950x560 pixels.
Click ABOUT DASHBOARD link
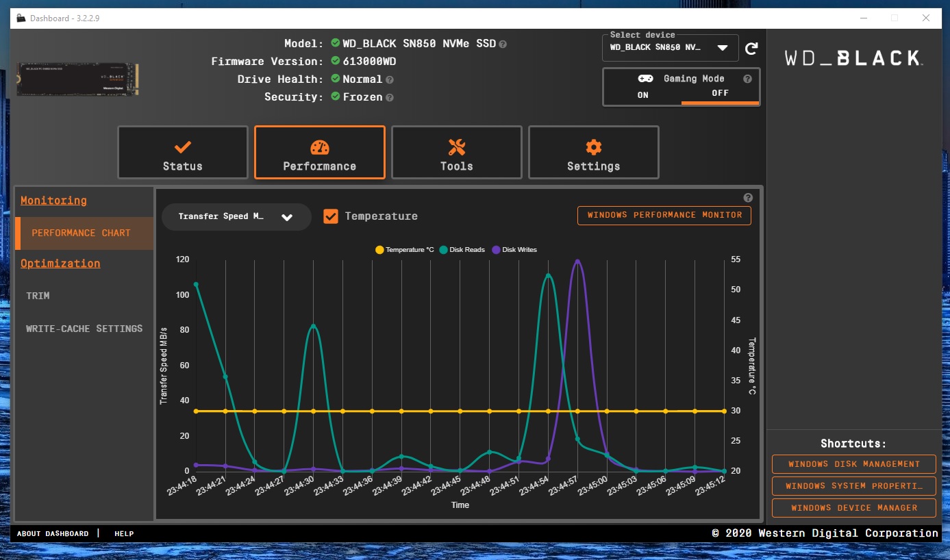(x=53, y=533)
